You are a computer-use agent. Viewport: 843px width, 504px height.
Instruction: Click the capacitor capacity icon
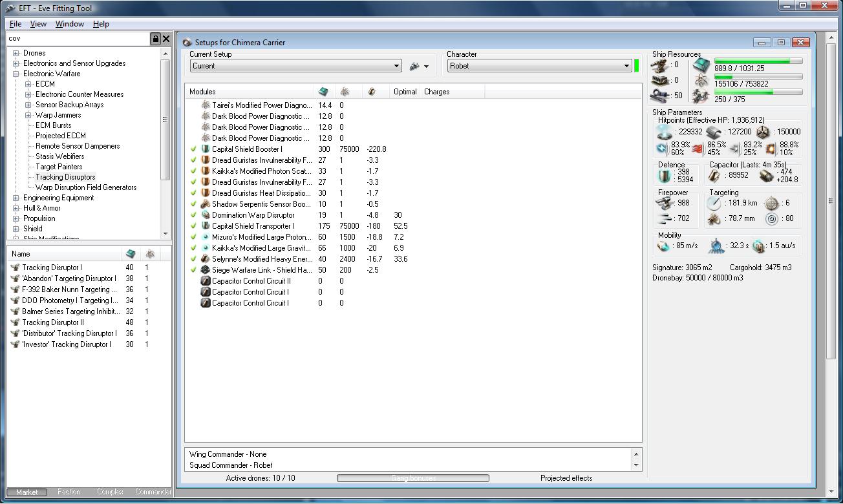[x=714, y=175]
